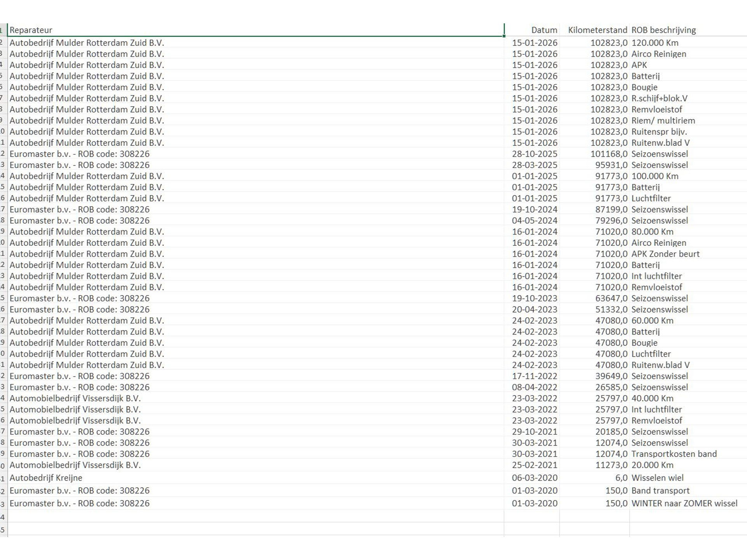Screen dimensions: 747x560
Task: Select the WINTER naar ZOMER wissel cell
Action: click(684, 503)
